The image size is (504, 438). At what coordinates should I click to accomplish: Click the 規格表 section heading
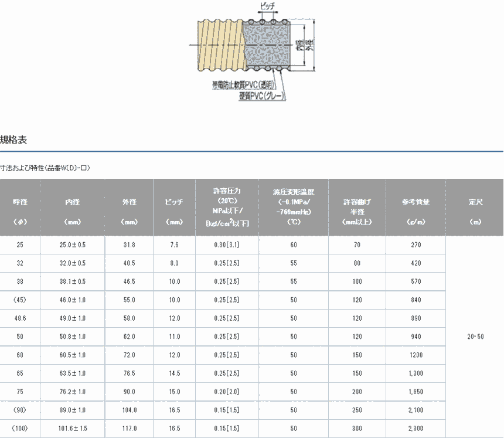click(x=13, y=140)
